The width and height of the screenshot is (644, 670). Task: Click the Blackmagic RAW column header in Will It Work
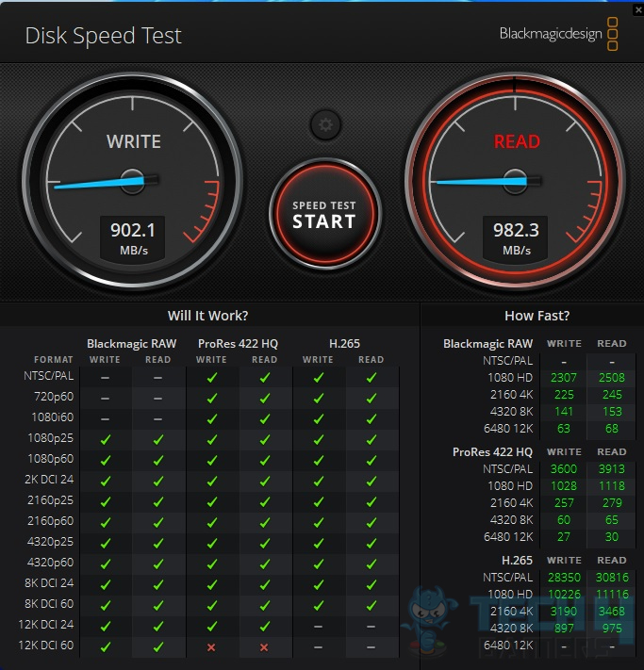coord(132,344)
